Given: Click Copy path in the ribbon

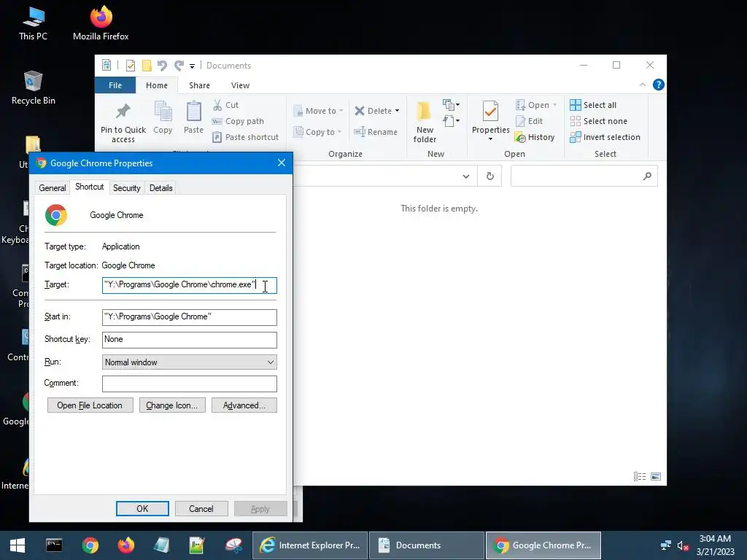Looking at the screenshot, I should [238, 121].
